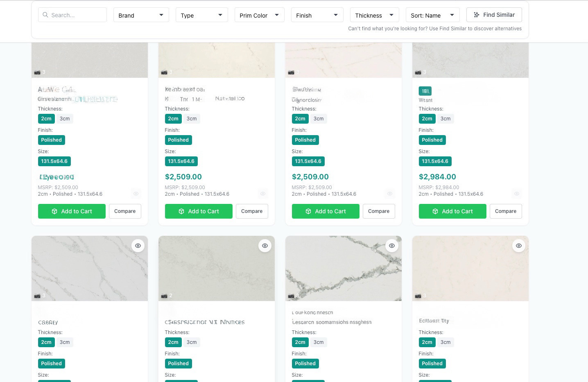Select 2cm on bottom row's fourth card
The width and height of the screenshot is (588, 382).
tap(427, 342)
